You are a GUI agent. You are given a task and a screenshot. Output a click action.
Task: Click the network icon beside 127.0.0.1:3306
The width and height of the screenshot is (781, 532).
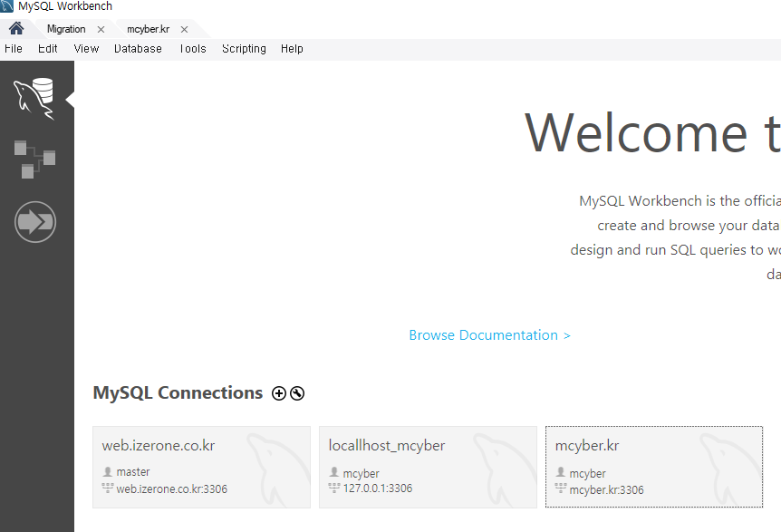[x=333, y=488]
